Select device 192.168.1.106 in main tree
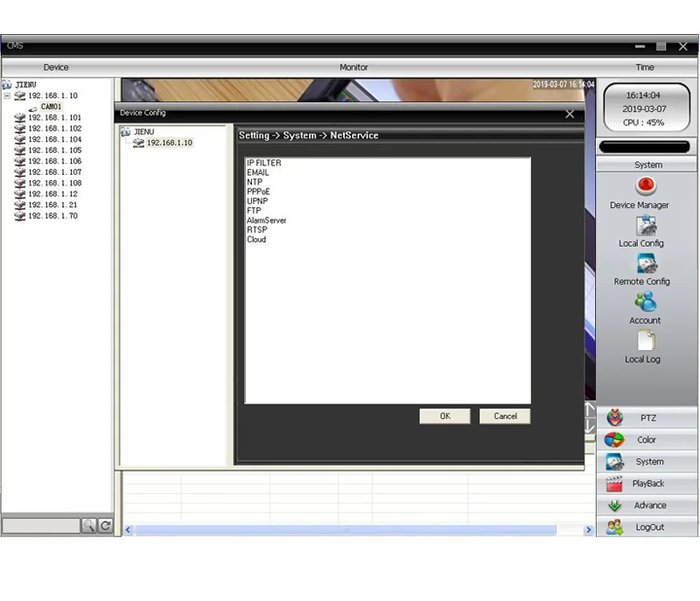Screen dimensions: 700x601 point(54,161)
